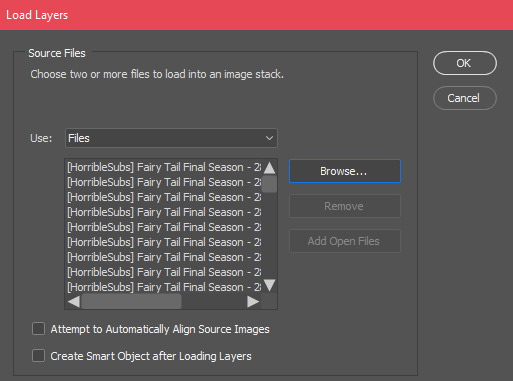The width and height of the screenshot is (513, 381).
Task: Select the last visible Fairy Tail file
Action: point(164,287)
